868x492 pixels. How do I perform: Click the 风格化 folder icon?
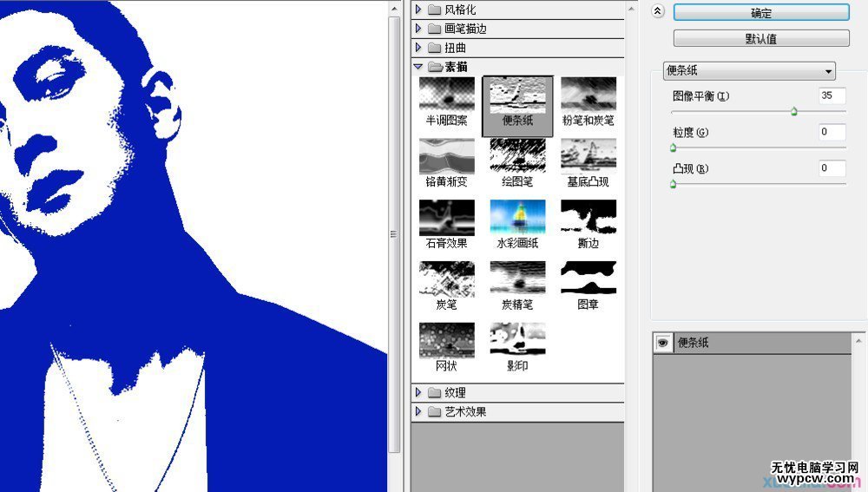pyautogui.click(x=435, y=10)
